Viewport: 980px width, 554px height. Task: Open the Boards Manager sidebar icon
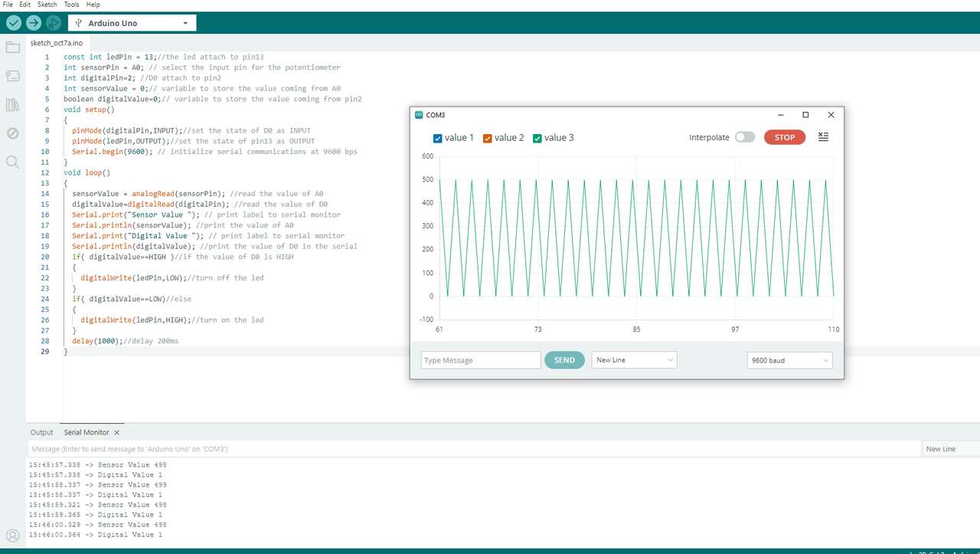[12, 76]
